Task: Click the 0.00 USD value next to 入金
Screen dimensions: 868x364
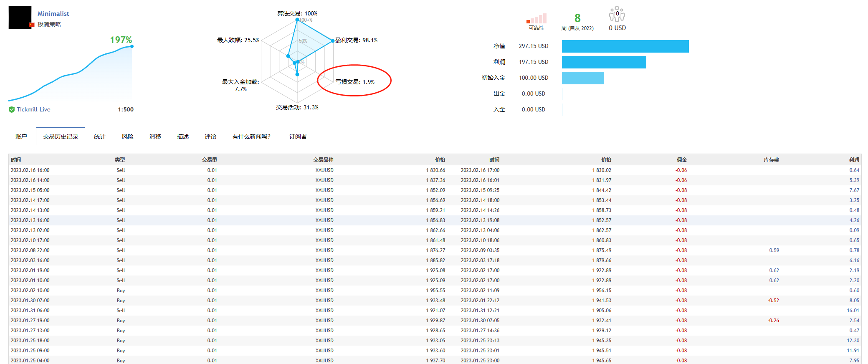Action: (534, 109)
